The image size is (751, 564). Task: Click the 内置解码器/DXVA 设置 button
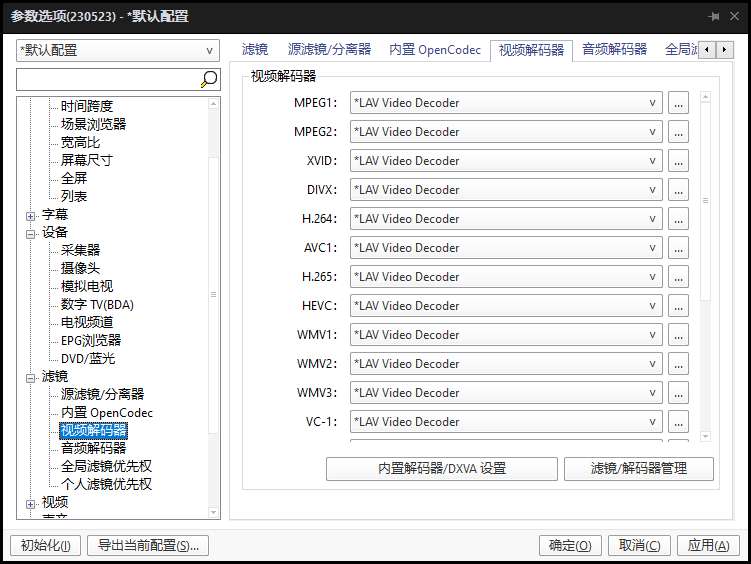coord(441,468)
